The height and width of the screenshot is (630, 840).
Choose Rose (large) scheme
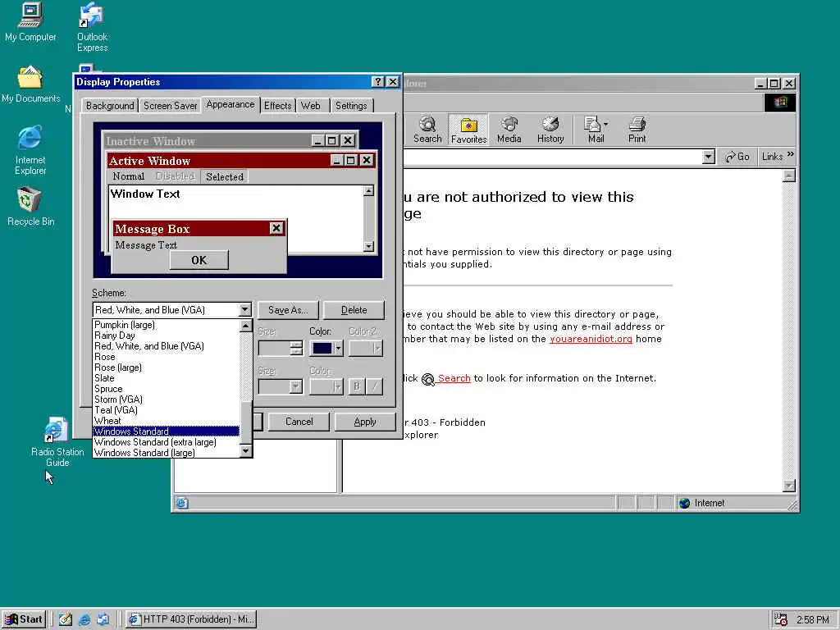point(166,367)
